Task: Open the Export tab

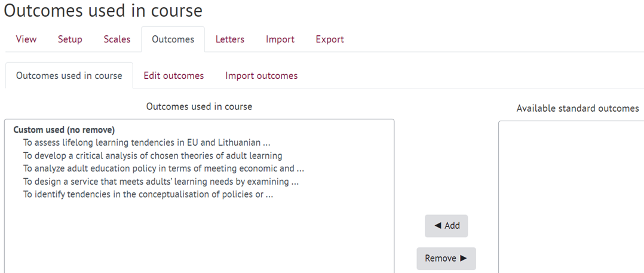Action: pyautogui.click(x=330, y=39)
